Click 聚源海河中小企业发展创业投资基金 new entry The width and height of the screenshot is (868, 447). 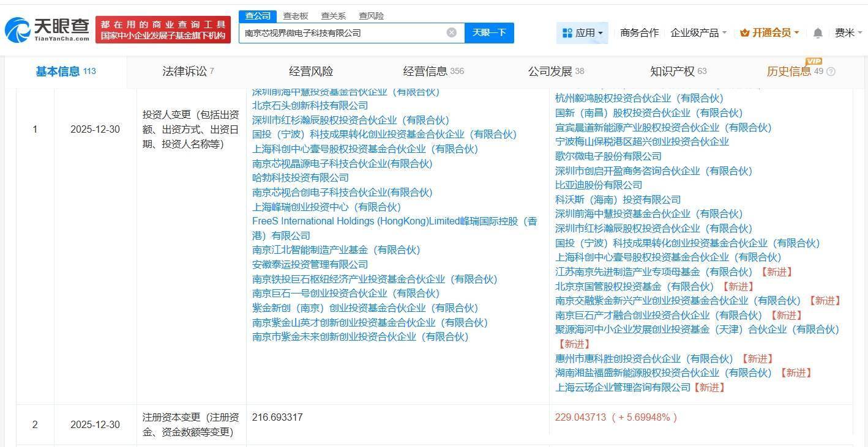[697, 330]
